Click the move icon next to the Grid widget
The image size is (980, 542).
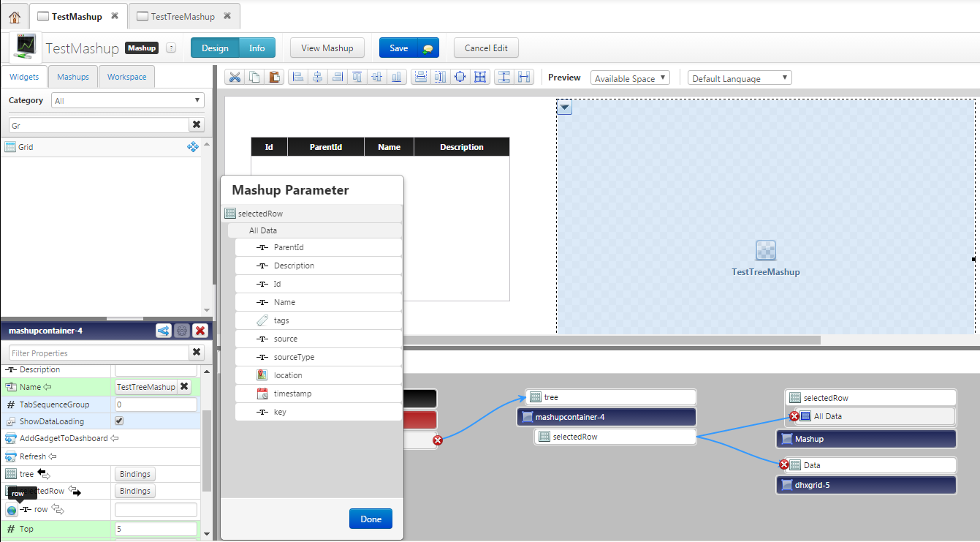[193, 146]
